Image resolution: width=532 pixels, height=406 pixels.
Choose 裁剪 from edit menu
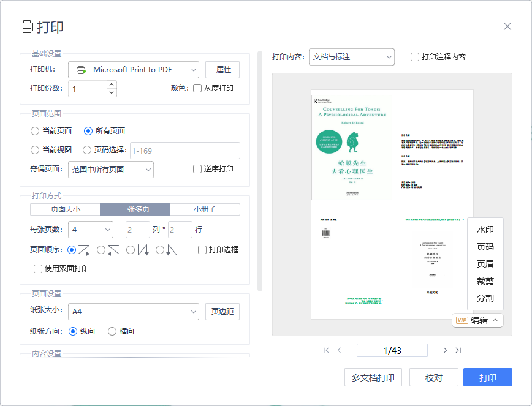tap(485, 281)
